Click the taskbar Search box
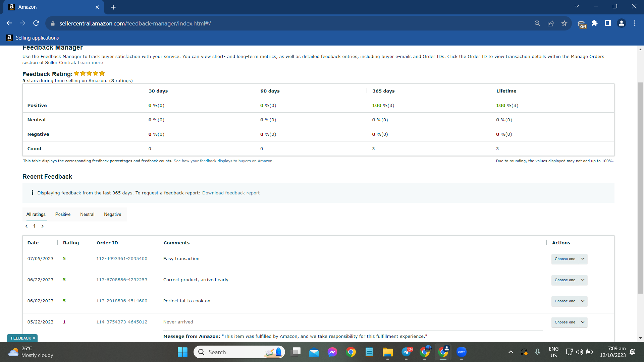The width and height of the screenshot is (644, 362). (x=239, y=352)
